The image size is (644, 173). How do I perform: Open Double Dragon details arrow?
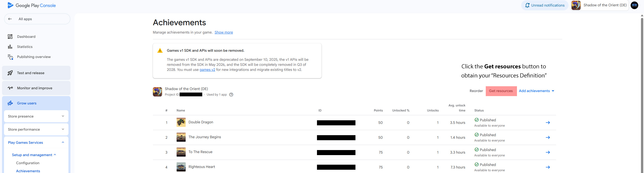pos(548,123)
